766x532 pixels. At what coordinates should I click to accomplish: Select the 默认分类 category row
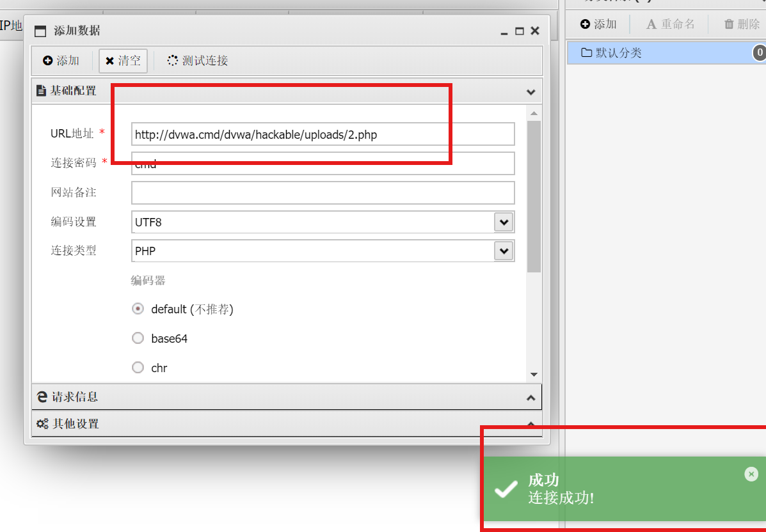tap(666, 52)
